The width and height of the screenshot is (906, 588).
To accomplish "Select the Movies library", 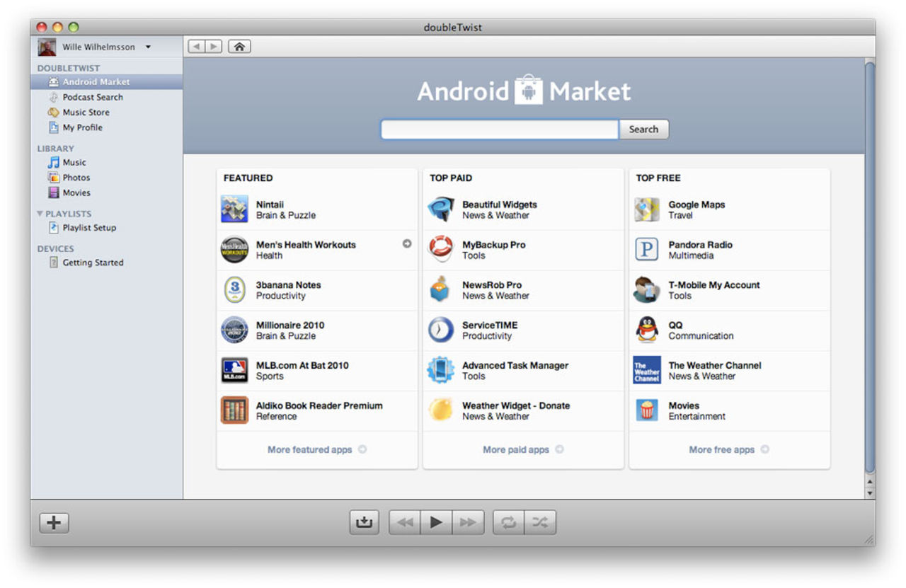I will pyautogui.click(x=78, y=192).
